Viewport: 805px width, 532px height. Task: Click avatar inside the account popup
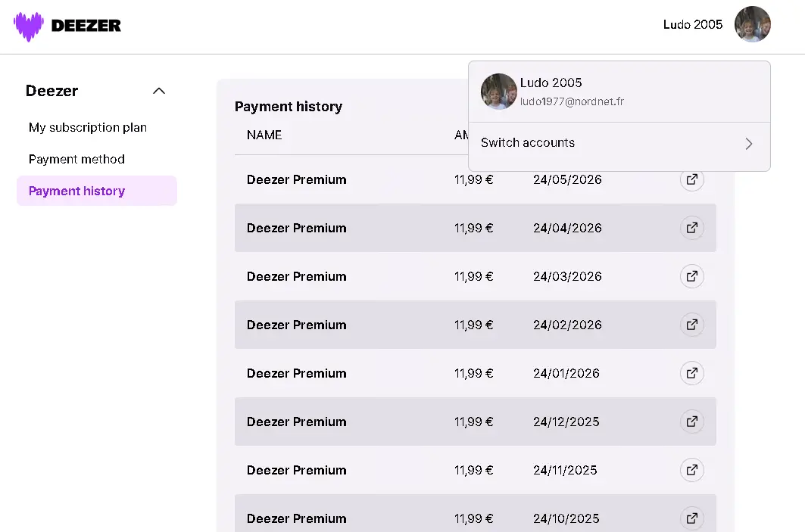tap(498, 92)
